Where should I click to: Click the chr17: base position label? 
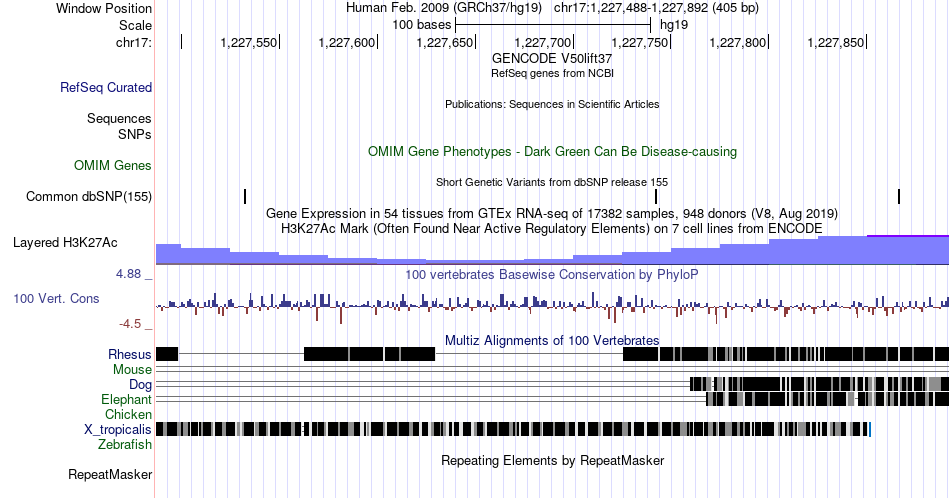(134, 42)
